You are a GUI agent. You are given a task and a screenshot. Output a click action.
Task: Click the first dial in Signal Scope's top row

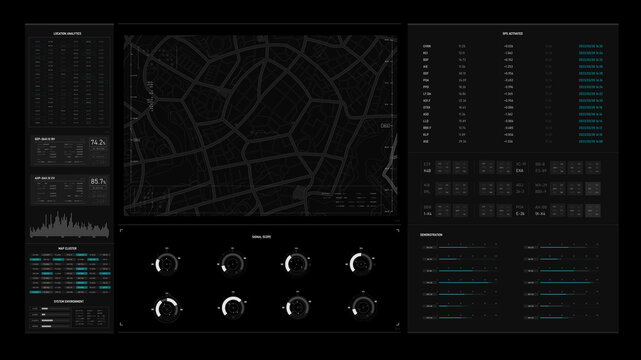click(166, 264)
